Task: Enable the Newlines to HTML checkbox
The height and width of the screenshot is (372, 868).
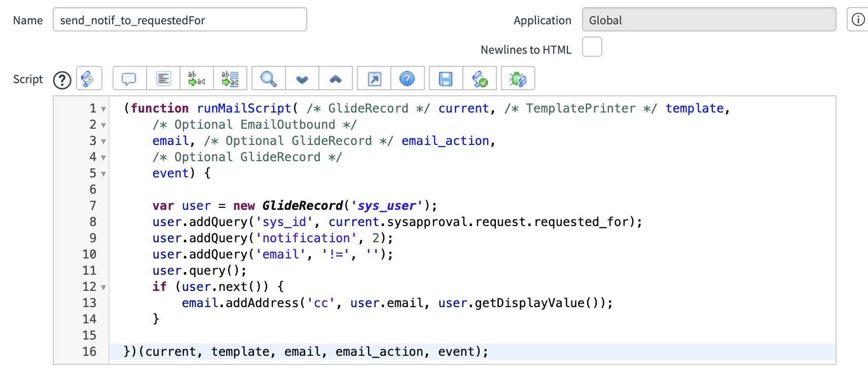Action: point(592,47)
